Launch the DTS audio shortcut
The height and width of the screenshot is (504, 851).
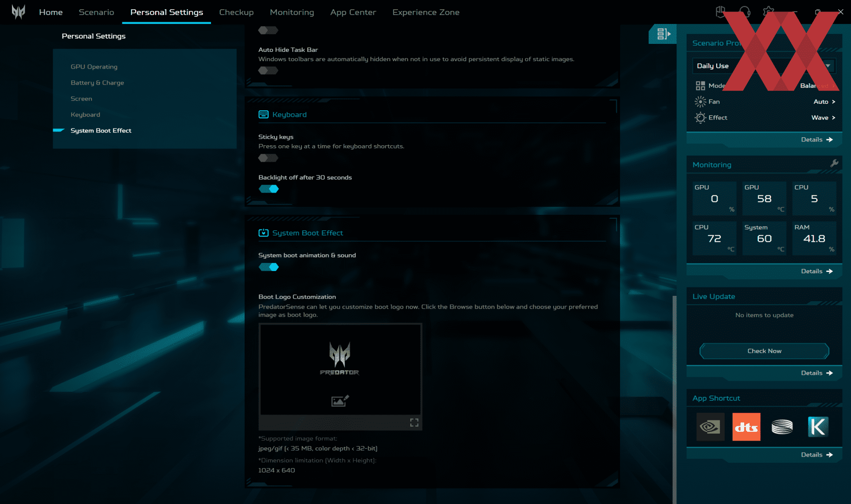pos(746,427)
